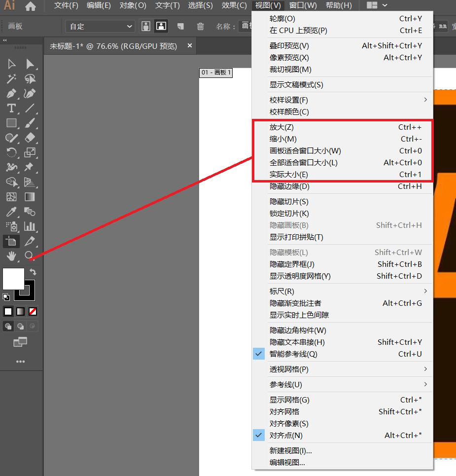
Task: Select the Rectangle tool
Action: point(11,123)
